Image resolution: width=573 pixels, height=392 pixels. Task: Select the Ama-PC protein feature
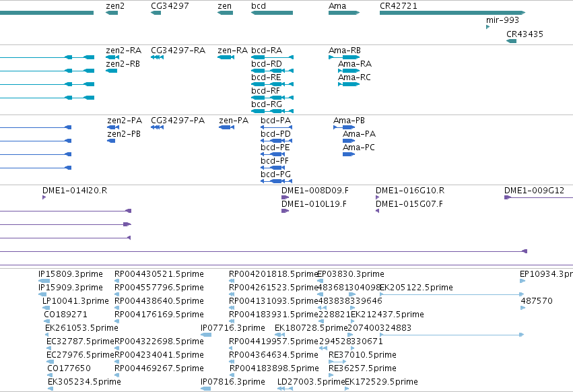[349, 154]
